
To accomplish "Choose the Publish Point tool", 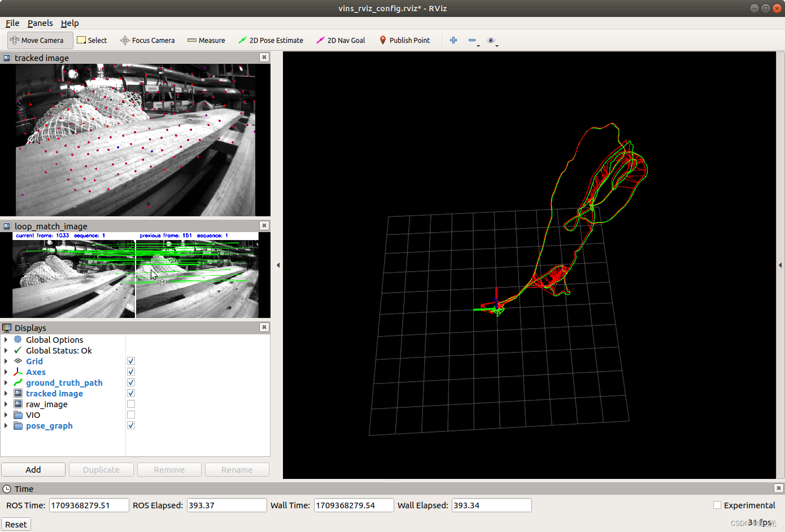I will tap(404, 40).
